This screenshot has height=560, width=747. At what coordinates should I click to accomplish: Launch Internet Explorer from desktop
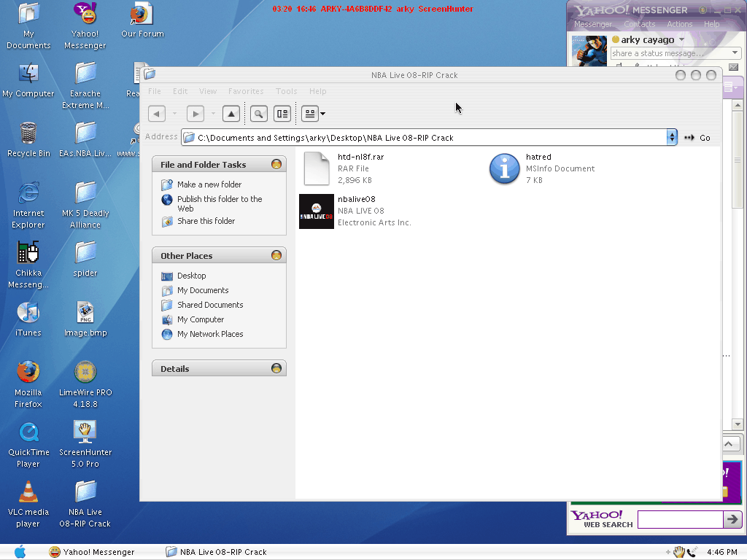click(28, 205)
